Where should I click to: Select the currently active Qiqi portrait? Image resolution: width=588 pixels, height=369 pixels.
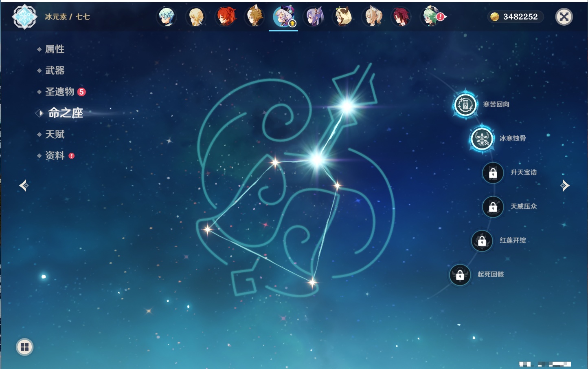click(283, 17)
